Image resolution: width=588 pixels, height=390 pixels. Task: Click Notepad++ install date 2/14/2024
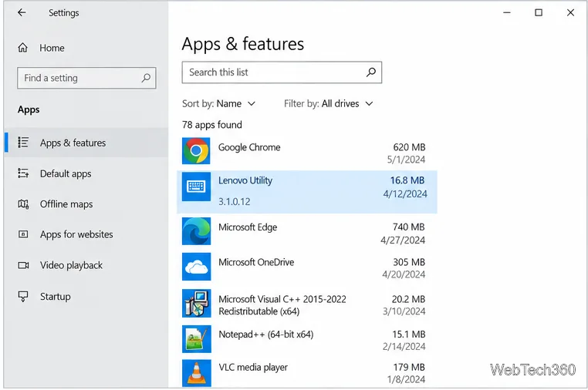[x=404, y=347]
